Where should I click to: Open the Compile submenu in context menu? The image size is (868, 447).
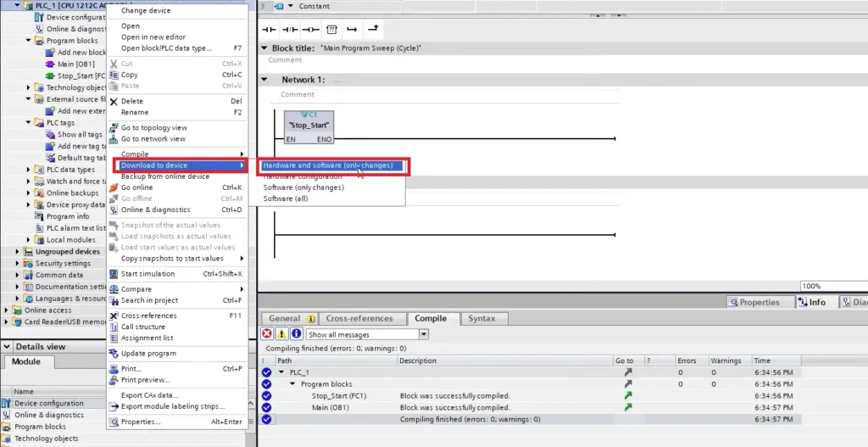(177, 154)
